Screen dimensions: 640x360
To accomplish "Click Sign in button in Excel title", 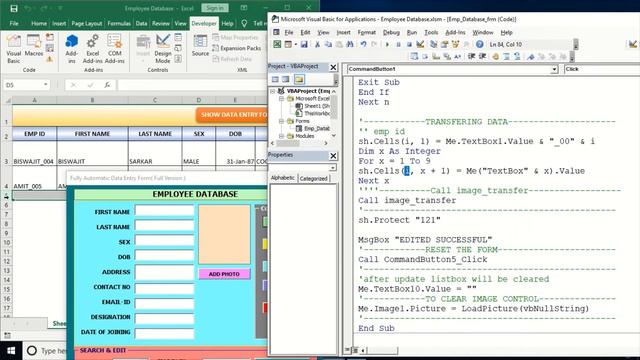I will point(215,8).
